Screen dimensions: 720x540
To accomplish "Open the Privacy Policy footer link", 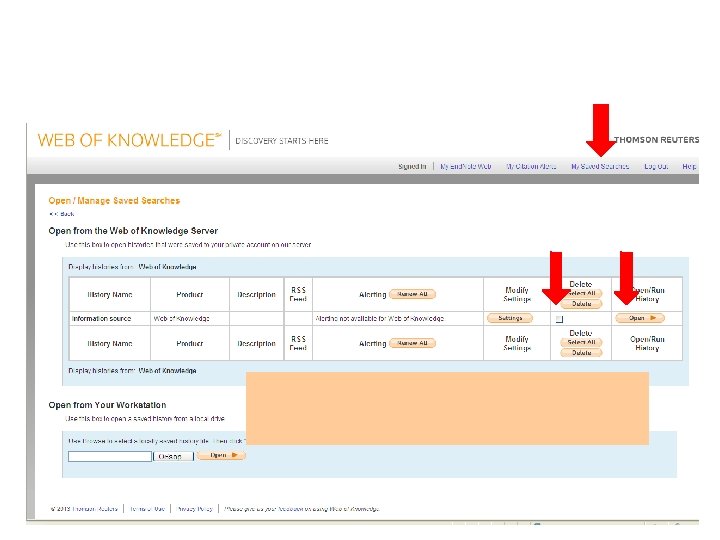I will [x=195, y=509].
